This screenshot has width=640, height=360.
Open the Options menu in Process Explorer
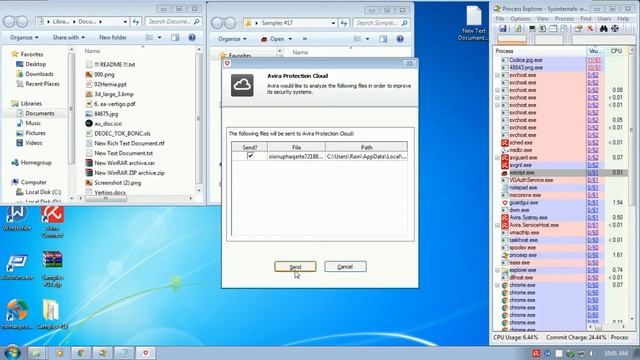click(x=520, y=19)
